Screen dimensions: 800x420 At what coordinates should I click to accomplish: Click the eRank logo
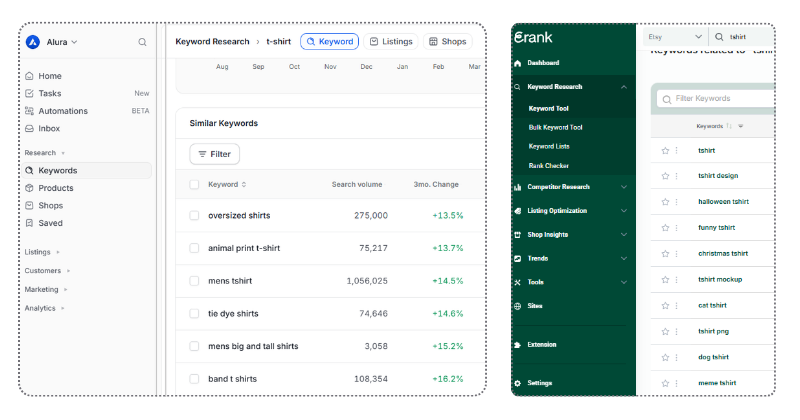click(x=533, y=37)
